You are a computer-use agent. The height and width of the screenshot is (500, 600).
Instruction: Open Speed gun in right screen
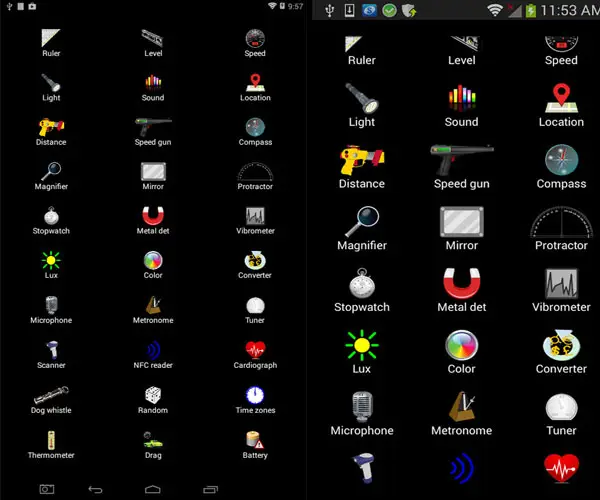point(461,167)
